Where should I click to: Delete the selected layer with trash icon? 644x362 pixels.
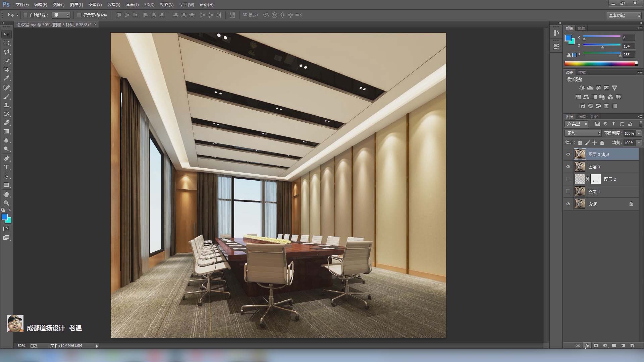coord(632,346)
